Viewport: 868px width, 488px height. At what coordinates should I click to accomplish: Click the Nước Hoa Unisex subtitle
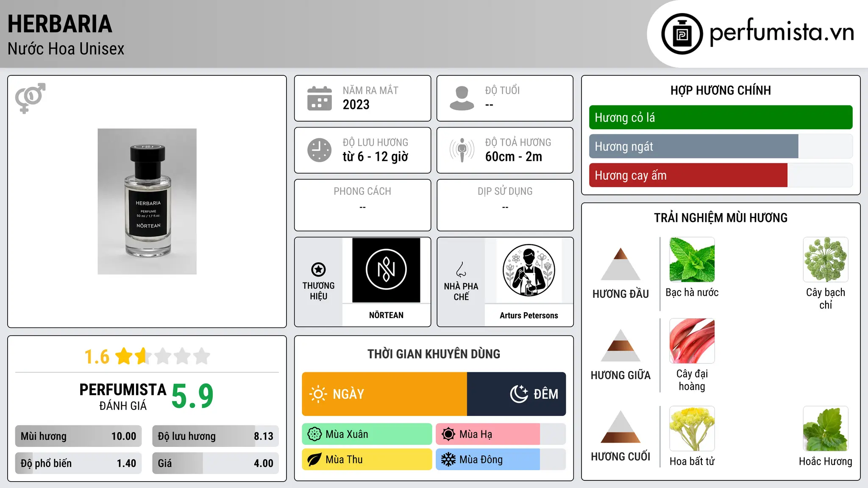(66, 49)
